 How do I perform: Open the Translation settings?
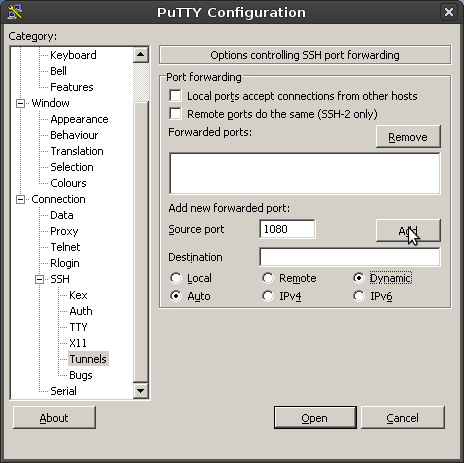click(77, 151)
